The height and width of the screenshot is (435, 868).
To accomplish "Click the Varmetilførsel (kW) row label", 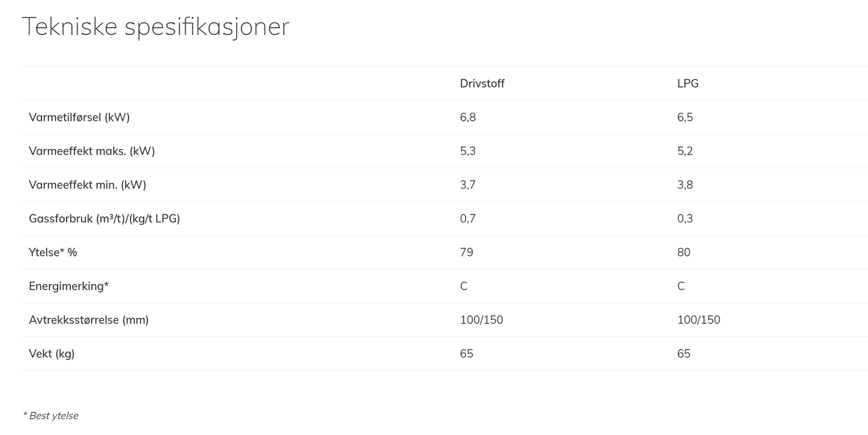I will (79, 117).
